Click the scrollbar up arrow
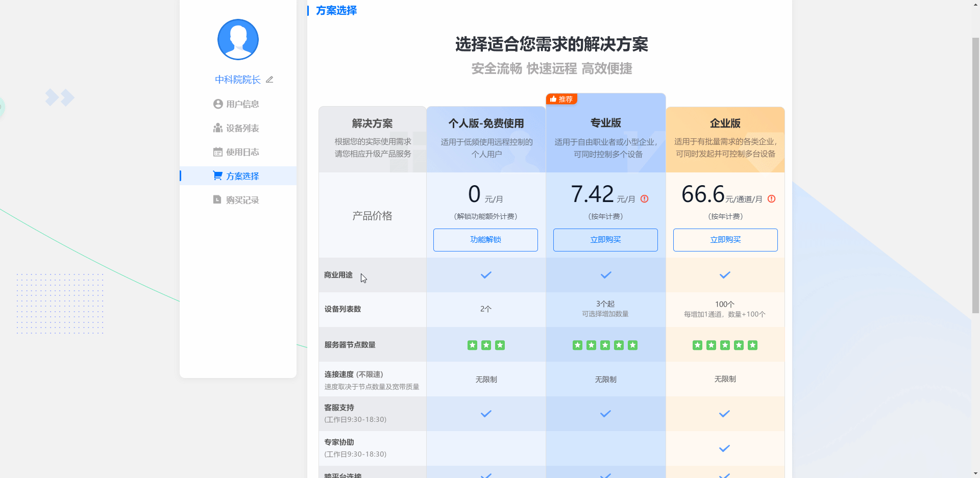This screenshot has height=478, width=980. [975, 5]
